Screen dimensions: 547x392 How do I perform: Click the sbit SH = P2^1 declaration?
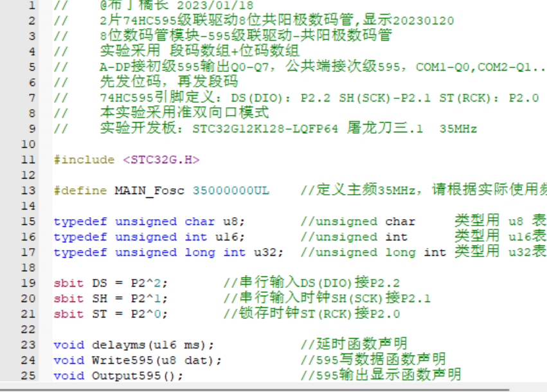[111, 299]
